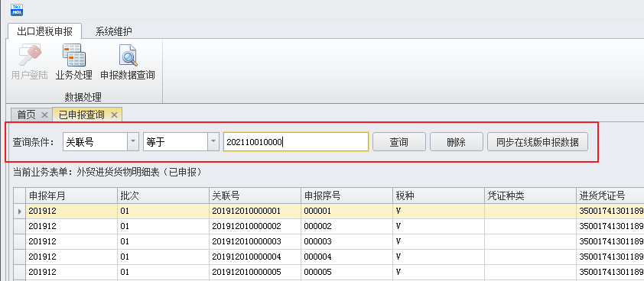
Task: Select 申报序号 cell 000004
Action: click(x=346, y=257)
